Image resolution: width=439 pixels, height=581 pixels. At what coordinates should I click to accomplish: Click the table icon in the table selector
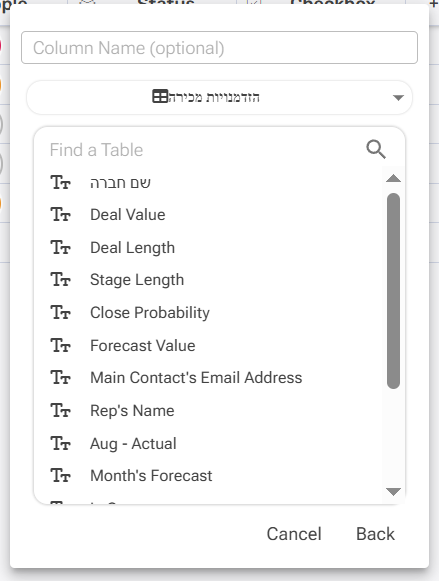(x=160, y=97)
